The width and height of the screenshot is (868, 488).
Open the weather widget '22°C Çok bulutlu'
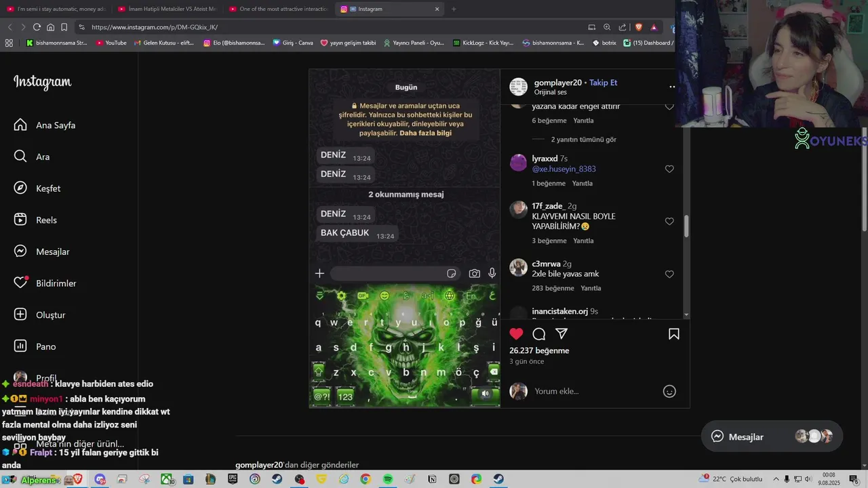731,479
